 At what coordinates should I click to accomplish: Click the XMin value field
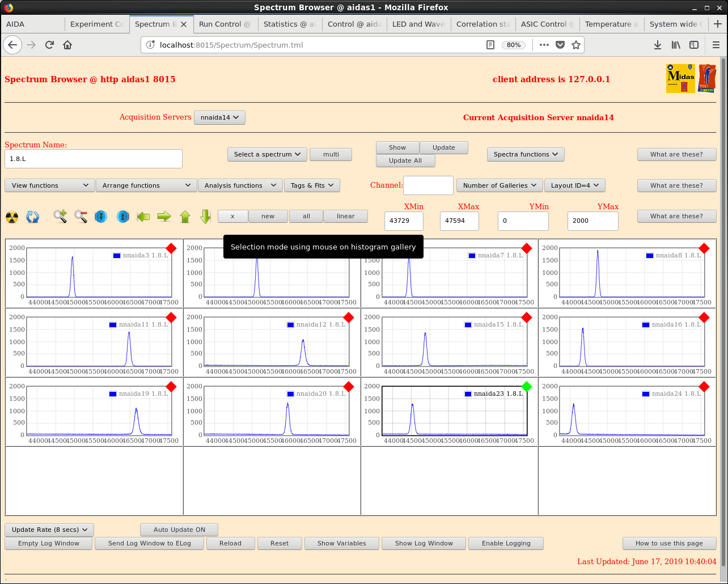tap(404, 221)
